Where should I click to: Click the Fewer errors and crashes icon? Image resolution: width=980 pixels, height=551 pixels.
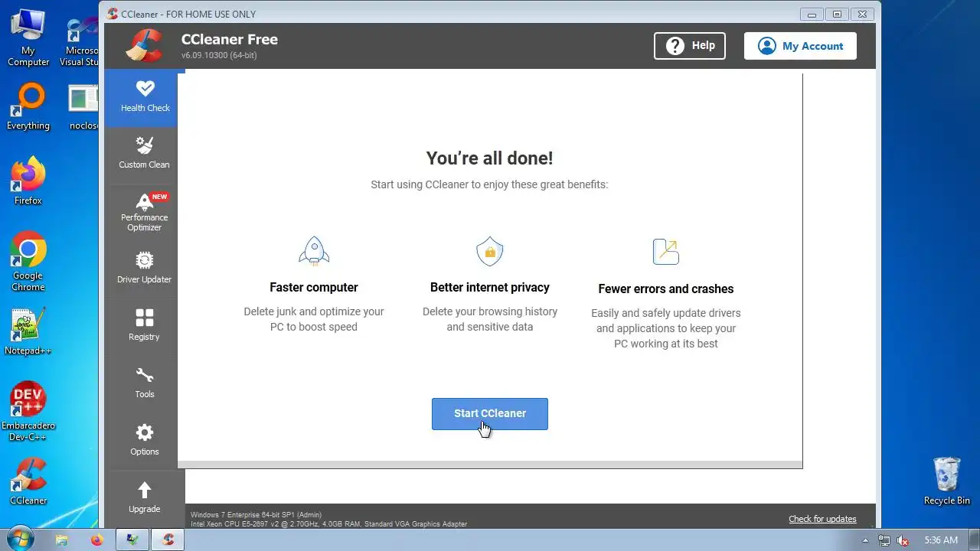(665, 251)
